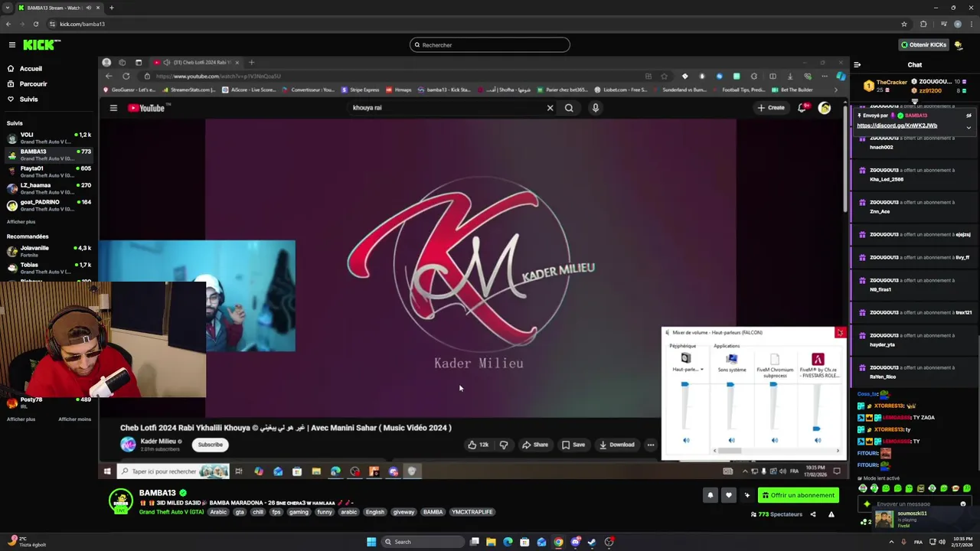Image resolution: width=980 pixels, height=551 pixels.
Task: Open YouTube video more options ellipsis
Action: [651, 445]
